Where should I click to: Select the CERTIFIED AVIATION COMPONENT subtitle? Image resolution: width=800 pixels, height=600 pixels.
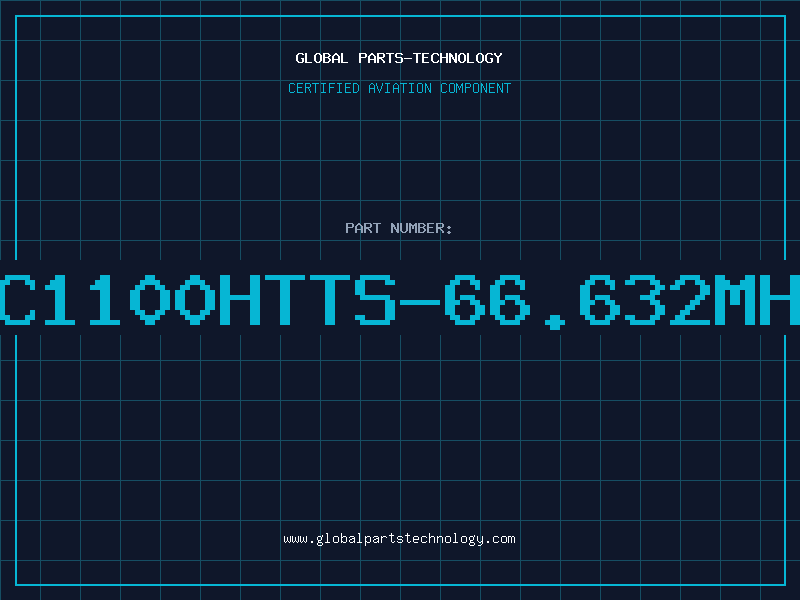tap(399, 88)
